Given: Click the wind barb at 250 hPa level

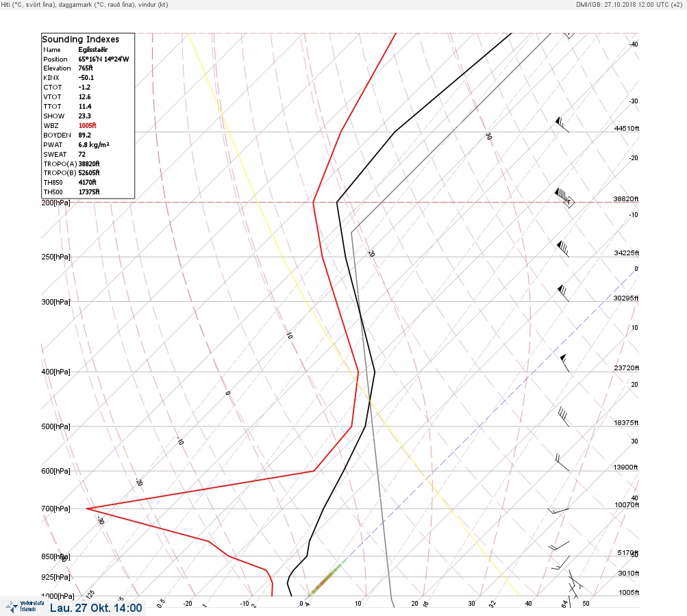Looking at the screenshot, I should point(562,248).
